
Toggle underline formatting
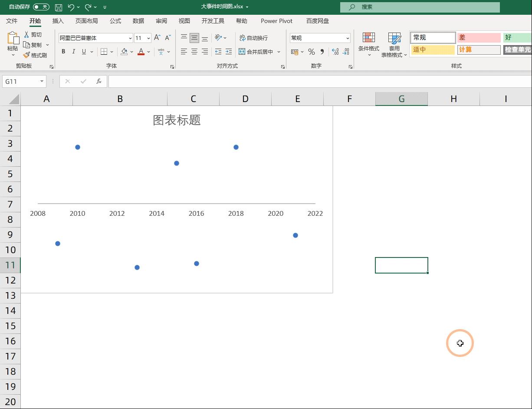click(83, 51)
